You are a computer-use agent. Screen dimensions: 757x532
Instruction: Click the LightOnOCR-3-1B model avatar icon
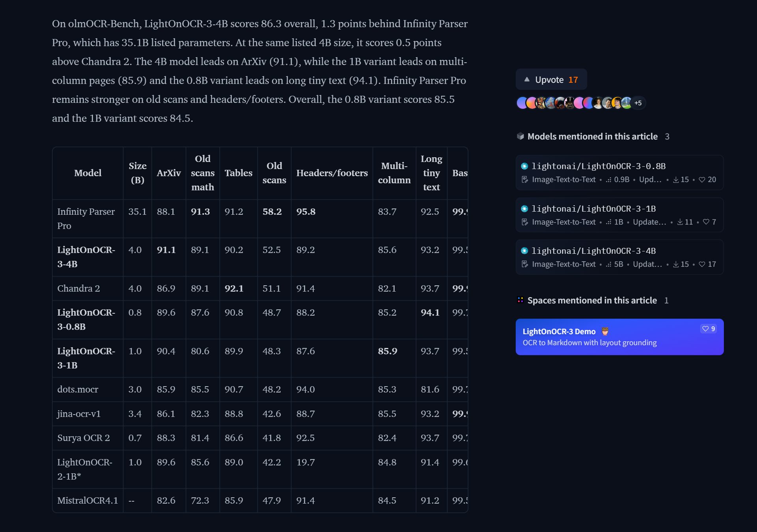pos(524,209)
